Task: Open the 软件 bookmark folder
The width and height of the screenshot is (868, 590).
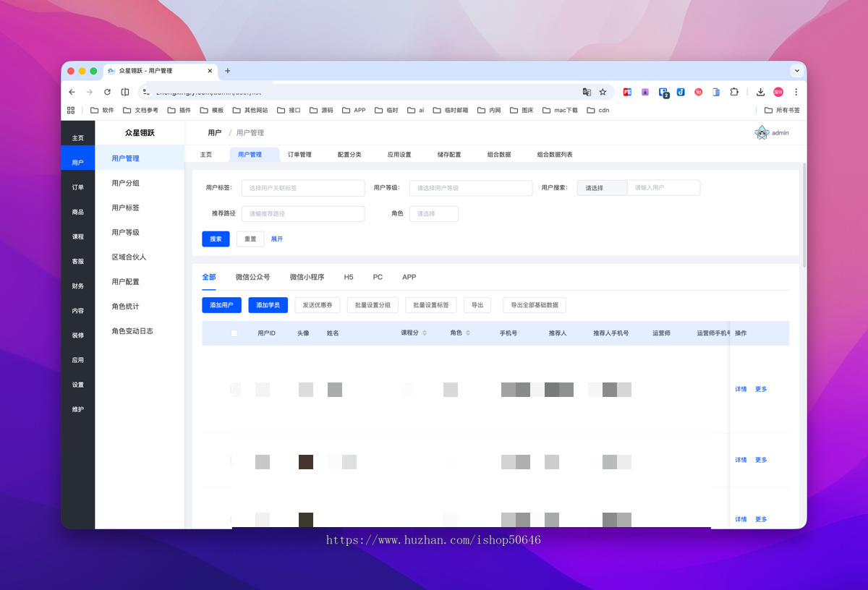Action: click(102, 110)
